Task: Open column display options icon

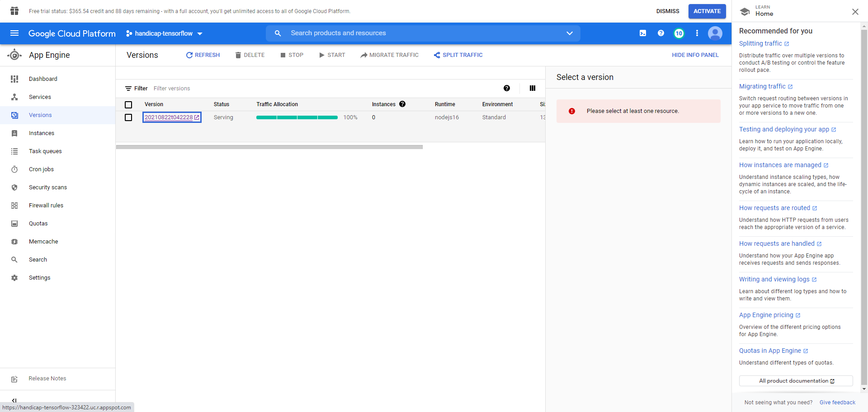Action: tap(533, 88)
